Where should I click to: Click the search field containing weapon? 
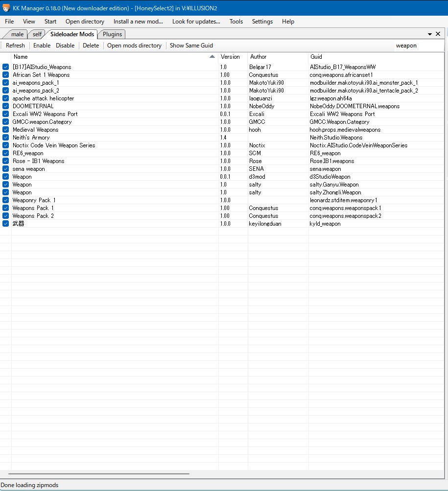point(419,46)
